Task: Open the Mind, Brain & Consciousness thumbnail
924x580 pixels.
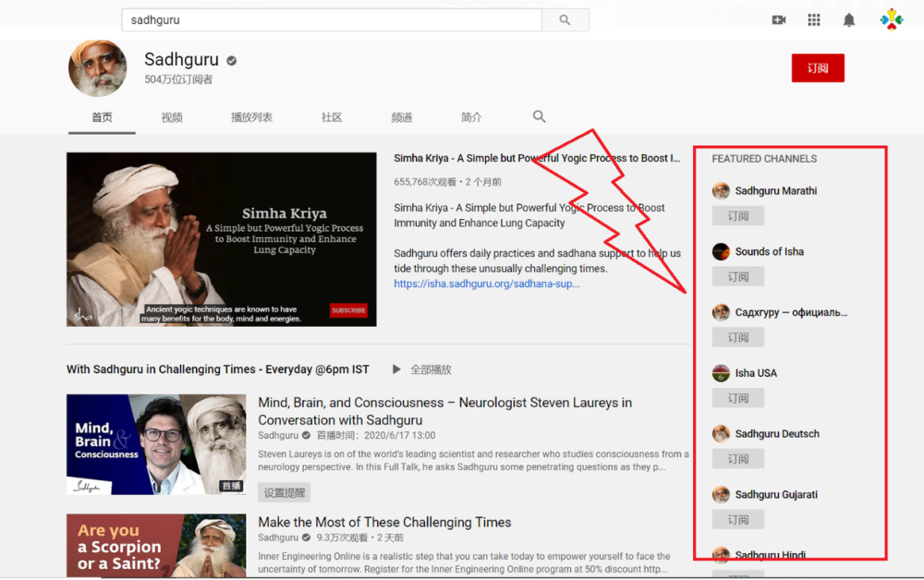Action: coord(156,444)
